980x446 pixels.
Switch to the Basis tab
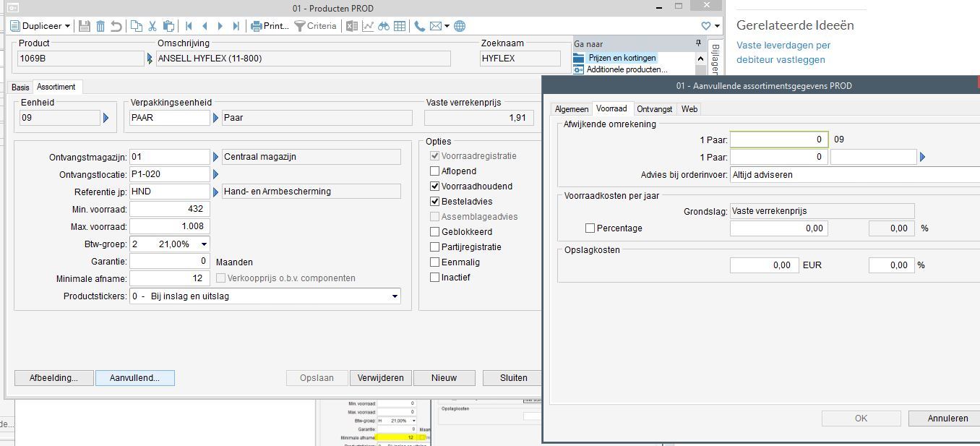pyautogui.click(x=20, y=87)
